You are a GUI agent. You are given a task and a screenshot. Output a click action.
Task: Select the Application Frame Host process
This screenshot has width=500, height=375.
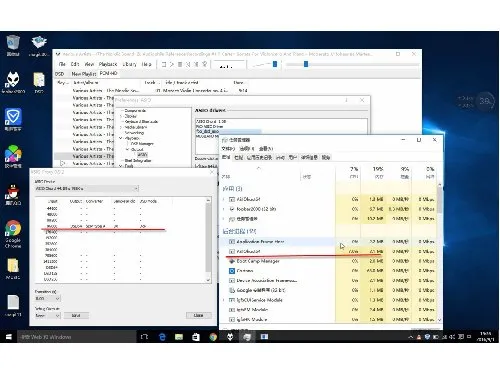tap(328, 241)
